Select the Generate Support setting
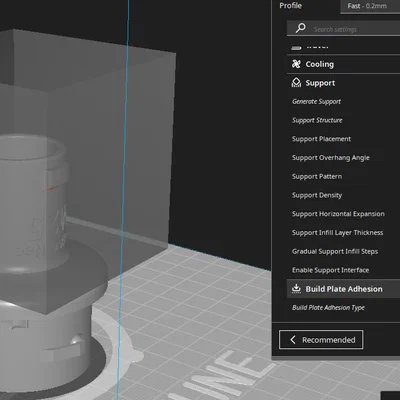 pyautogui.click(x=316, y=102)
